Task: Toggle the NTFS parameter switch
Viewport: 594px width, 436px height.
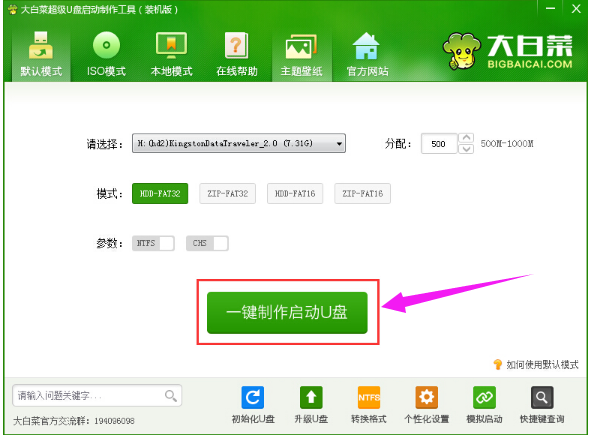Action: click(x=153, y=243)
